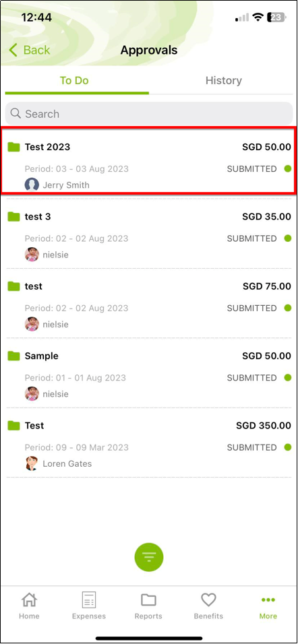Select the To Do tab
This screenshot has width=298, height=644.
coord(74,81)
